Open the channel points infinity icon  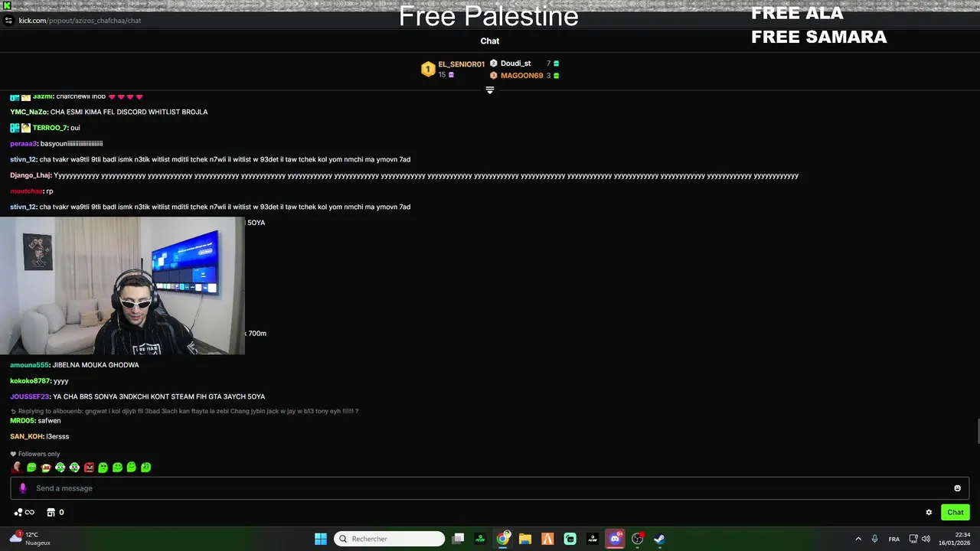[x=24, y=513]
